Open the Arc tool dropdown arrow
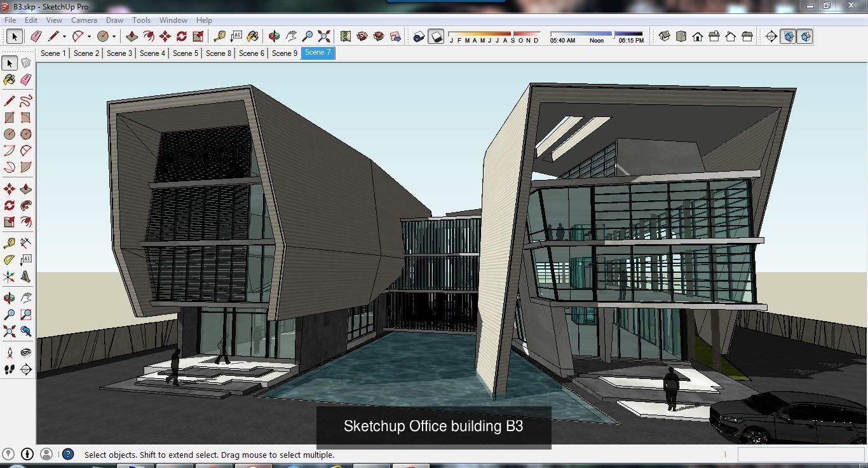868x468 pixels. pos(89,36)
